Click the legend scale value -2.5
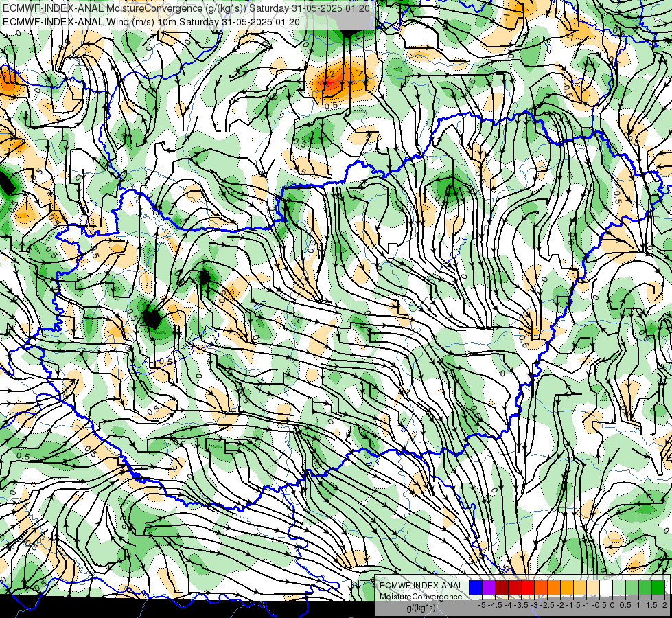Image resolution: width=672 pixels, height=618 pixels. [547, 605]
